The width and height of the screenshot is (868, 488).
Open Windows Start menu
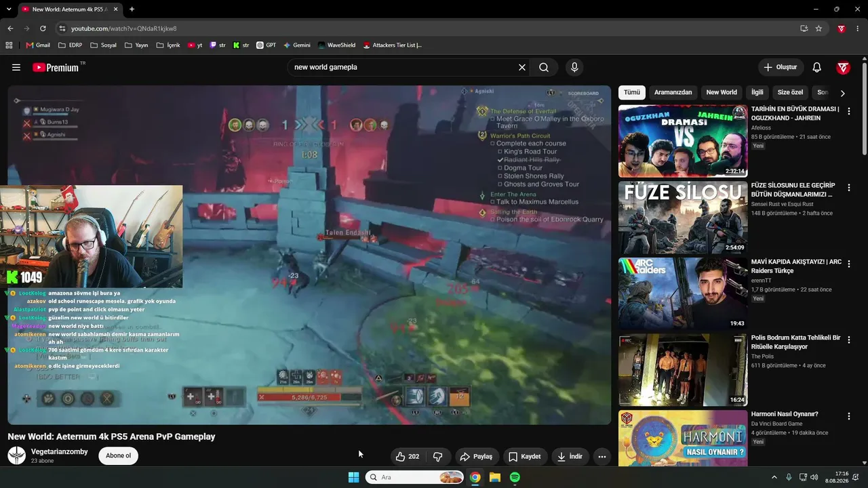tap(353, 477)
